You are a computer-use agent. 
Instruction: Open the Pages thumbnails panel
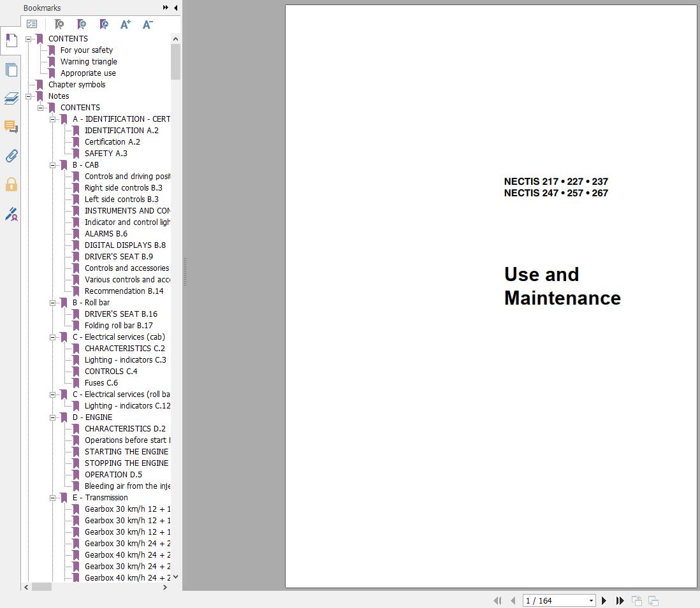click(11, 69)
